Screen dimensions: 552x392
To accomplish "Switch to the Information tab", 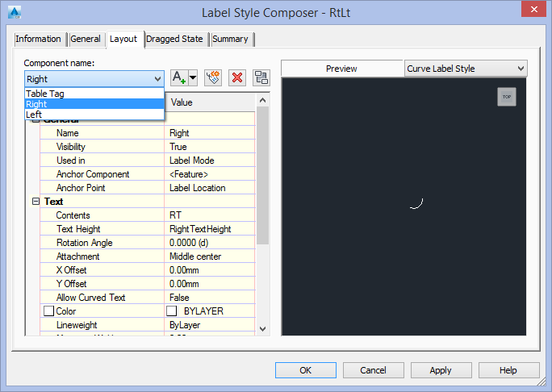I will pos(38,39).
